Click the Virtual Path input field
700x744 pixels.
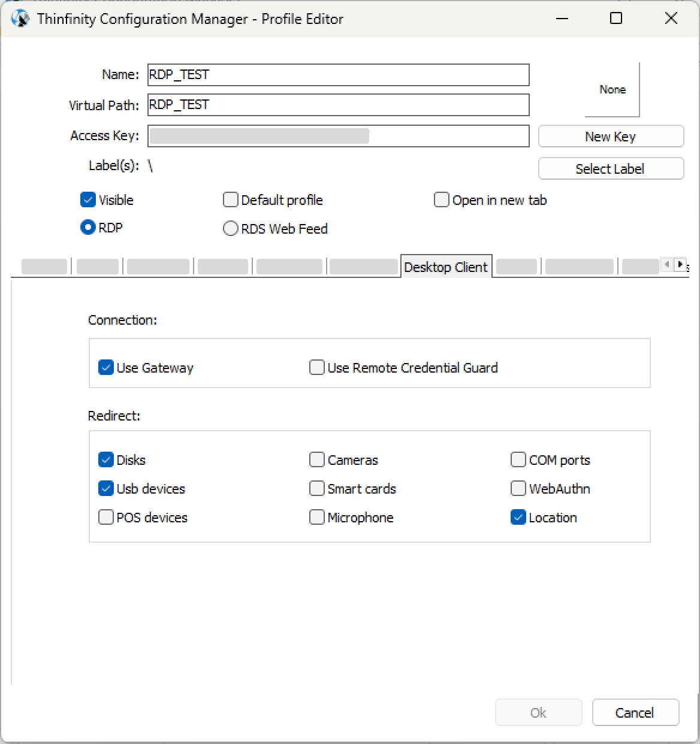pyautogui.click(x=338, y=105)
